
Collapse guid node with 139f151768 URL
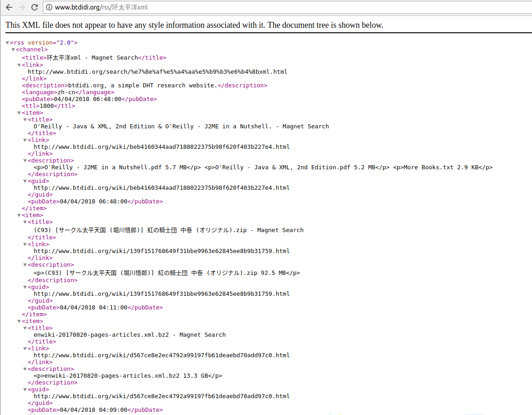[25, 287]
